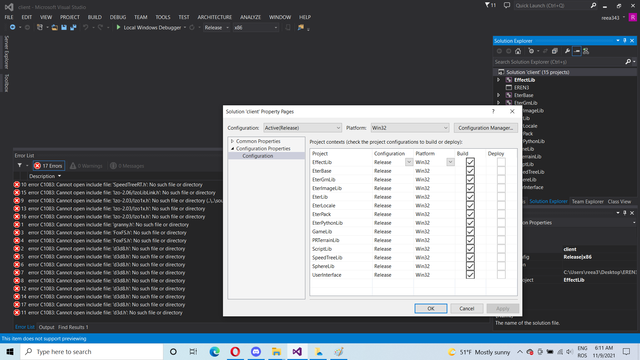Click the Save file toolbar icon
The width and height of the screenshot is (640, 360).
(64, 27)
